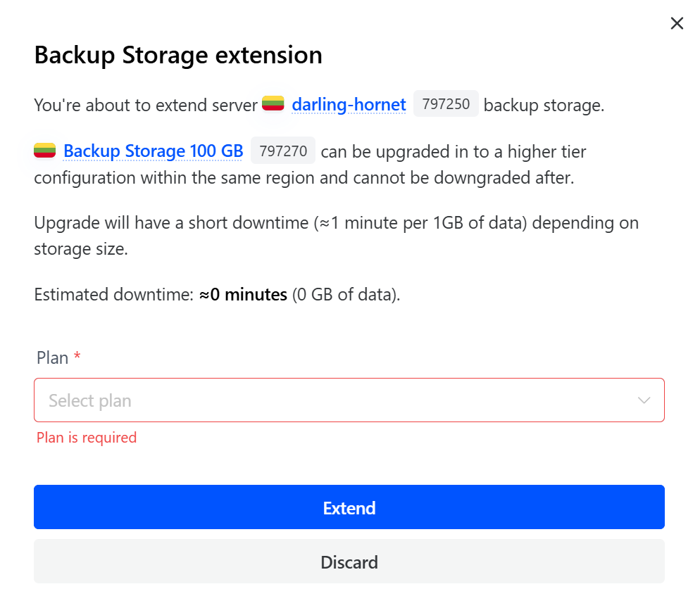Click the bold "≈0 minutes" downtime value

[243, 295]
